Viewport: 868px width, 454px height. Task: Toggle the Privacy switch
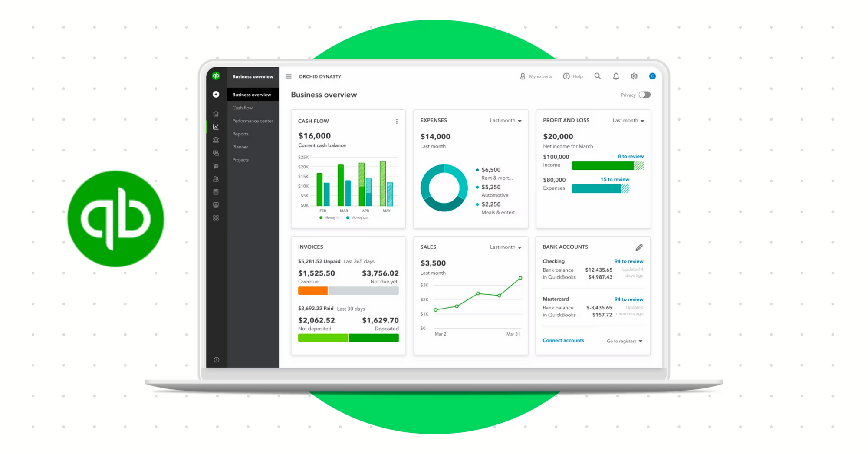644,95
